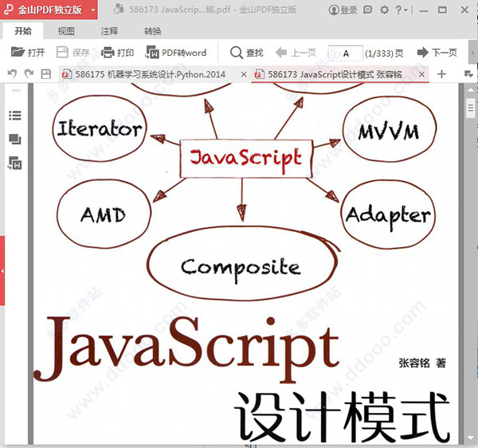Open the feedback message icon

pyautogui.click(x=367, y=10)
